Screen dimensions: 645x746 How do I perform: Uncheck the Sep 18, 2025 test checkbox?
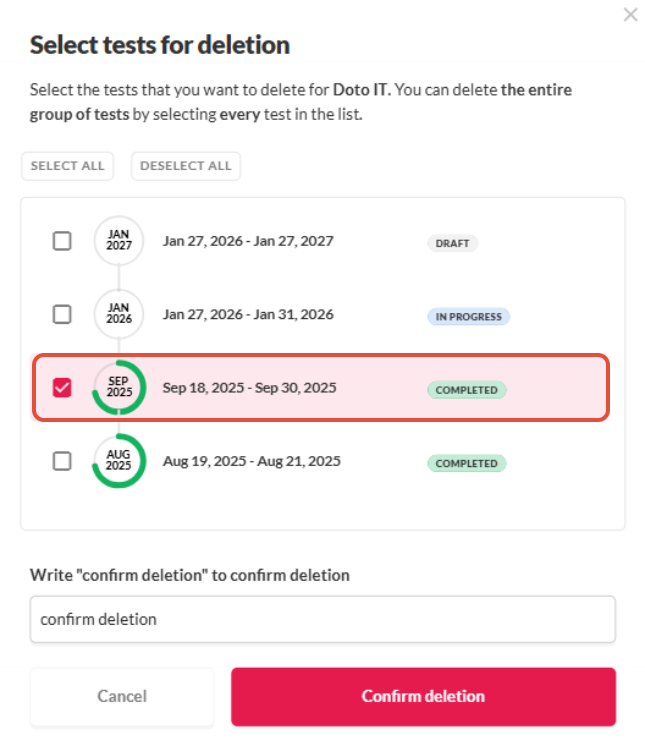coord(62,387)
